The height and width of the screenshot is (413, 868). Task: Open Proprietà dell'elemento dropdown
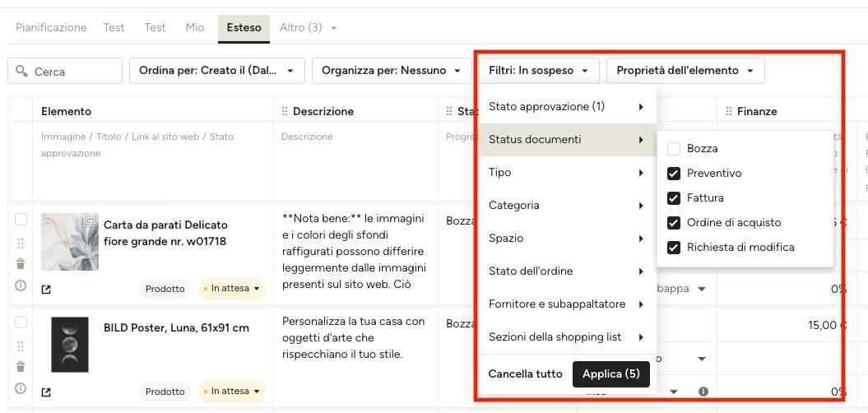(x=685, y=71)
